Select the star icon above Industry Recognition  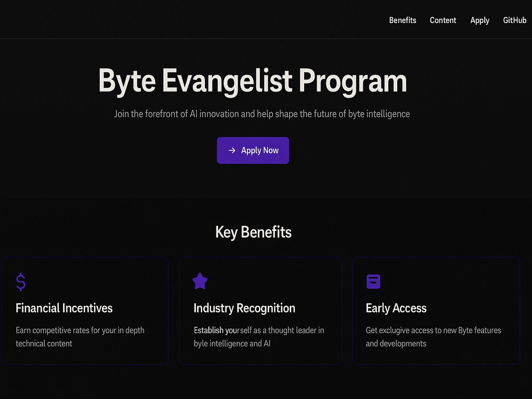tap(200, 281)
